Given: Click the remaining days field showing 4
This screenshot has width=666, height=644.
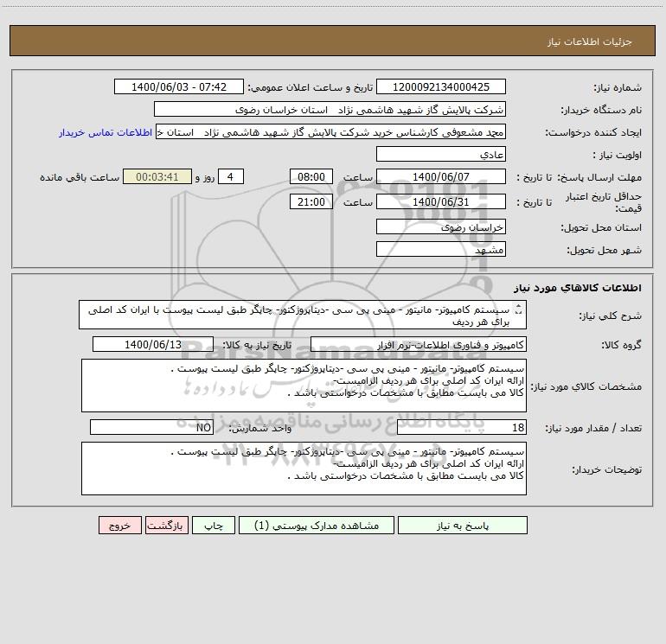Looking at the screenshot, I should pyautogui.click(x=231, y=176).
